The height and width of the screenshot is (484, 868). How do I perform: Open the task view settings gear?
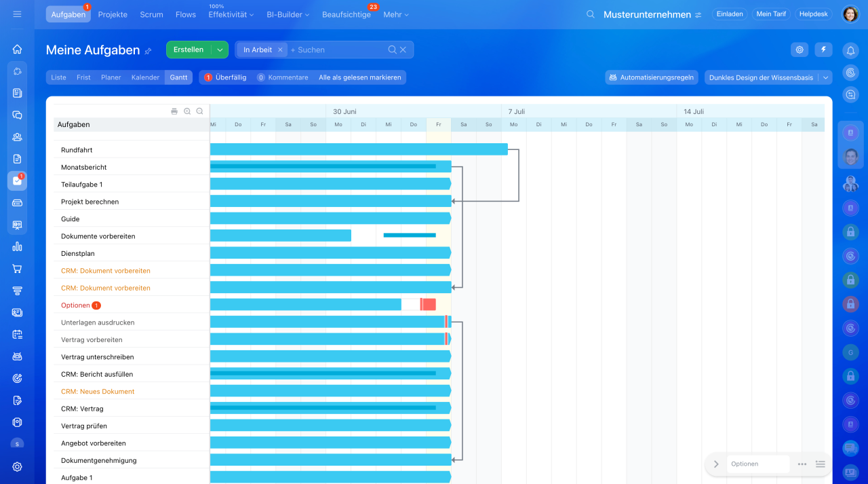(x=800, y=50)
